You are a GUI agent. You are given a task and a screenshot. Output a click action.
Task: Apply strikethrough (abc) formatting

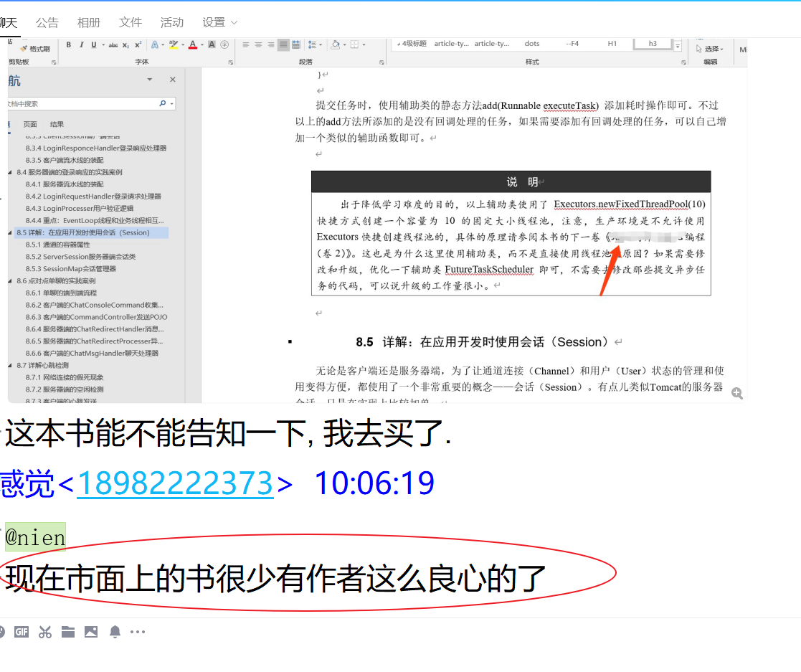(113, 45)
